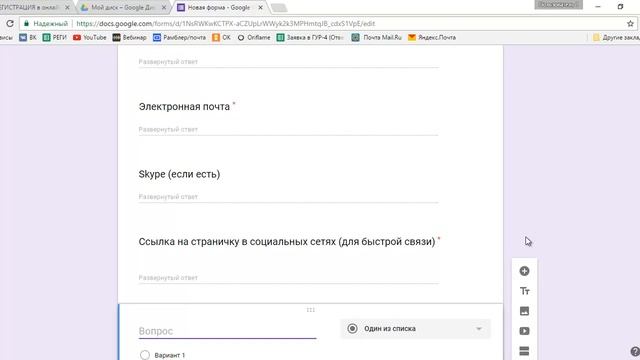Viewport: 640px width, 360px height.
Task: Insert an image via sidebar icon
Action: click(x=524, y=311)
